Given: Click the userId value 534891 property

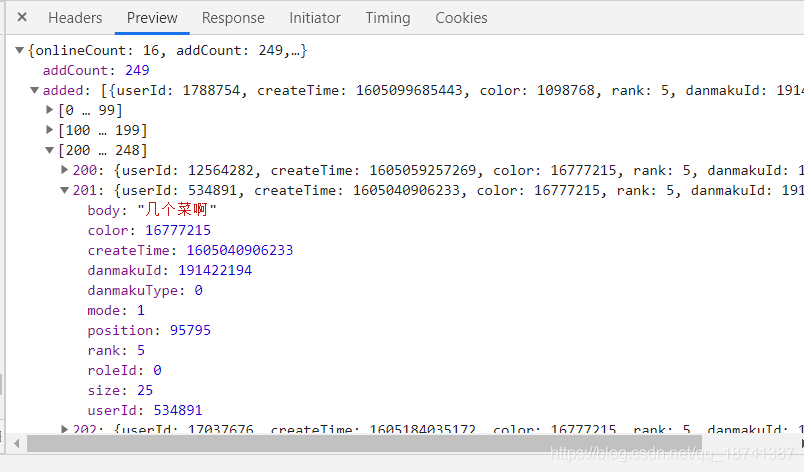Looking at the screenshot, I should (178, 410).
